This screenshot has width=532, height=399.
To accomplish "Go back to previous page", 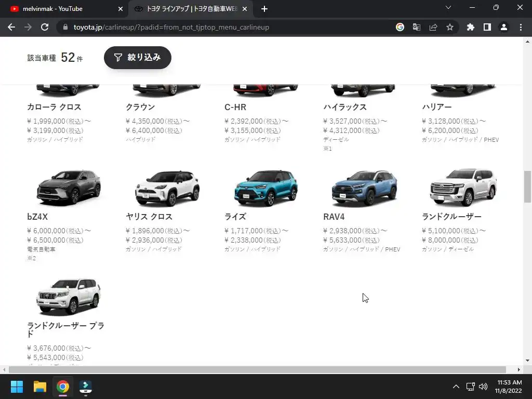I will [x=11, y=27].
